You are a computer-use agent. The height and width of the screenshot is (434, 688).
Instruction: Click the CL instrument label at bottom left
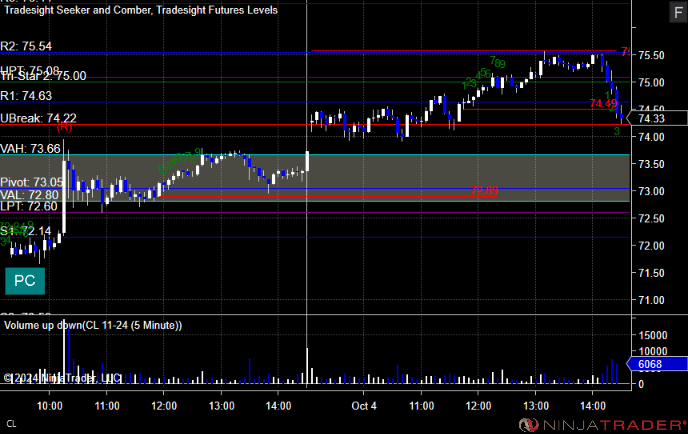(11, 424)
